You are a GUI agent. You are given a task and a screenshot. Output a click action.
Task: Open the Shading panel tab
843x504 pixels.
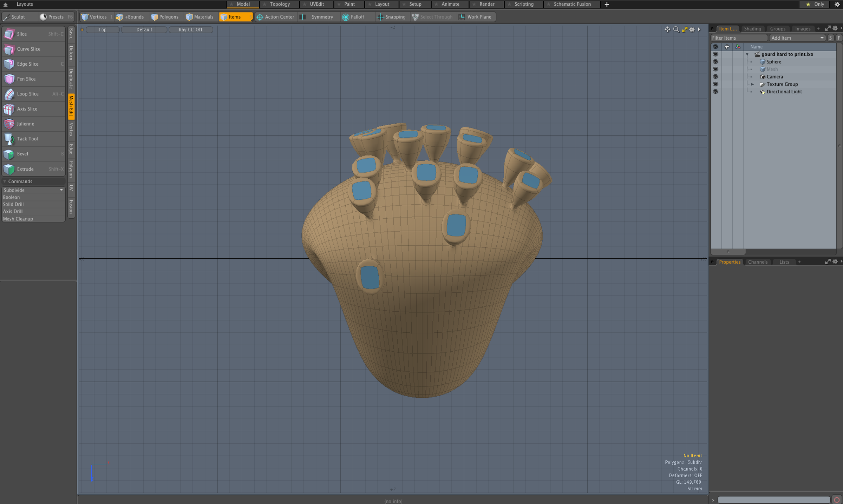pos(752,29)
